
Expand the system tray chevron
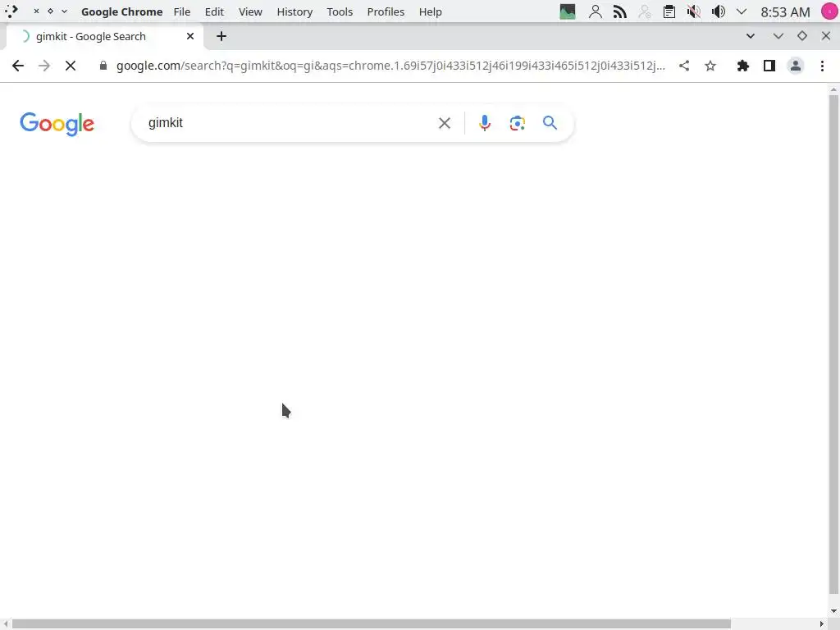(742, 11)
